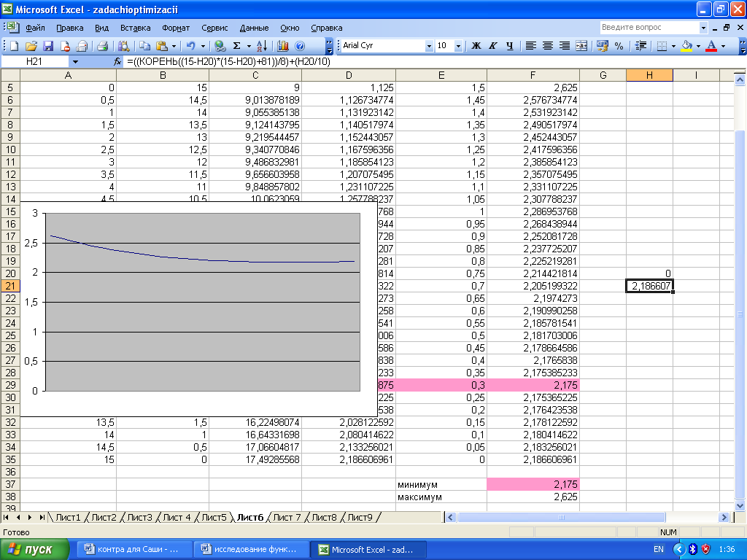Switch to the 'контра для Саши' taskbar window
This screenshot has height=560, width=747.
coord(136,549)
